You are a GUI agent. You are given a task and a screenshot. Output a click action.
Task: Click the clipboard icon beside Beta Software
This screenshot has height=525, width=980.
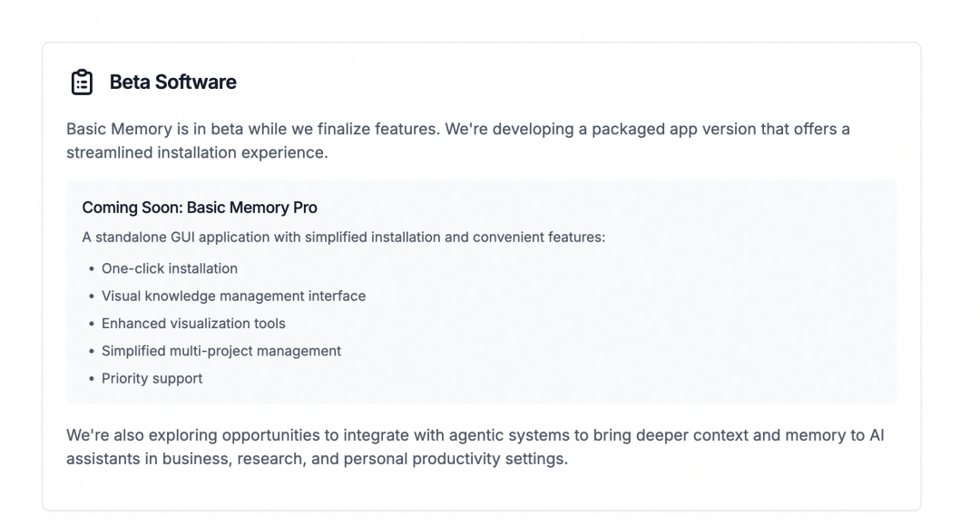[x=82, y=82]
